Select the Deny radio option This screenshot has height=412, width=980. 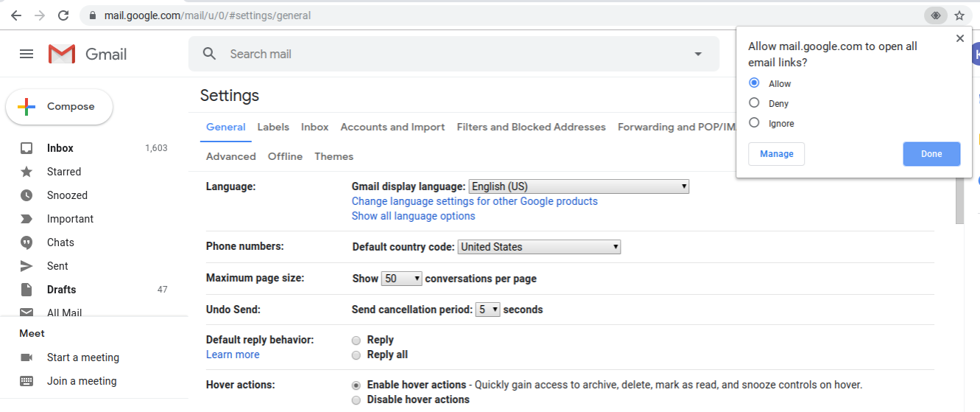coord(754,103)
